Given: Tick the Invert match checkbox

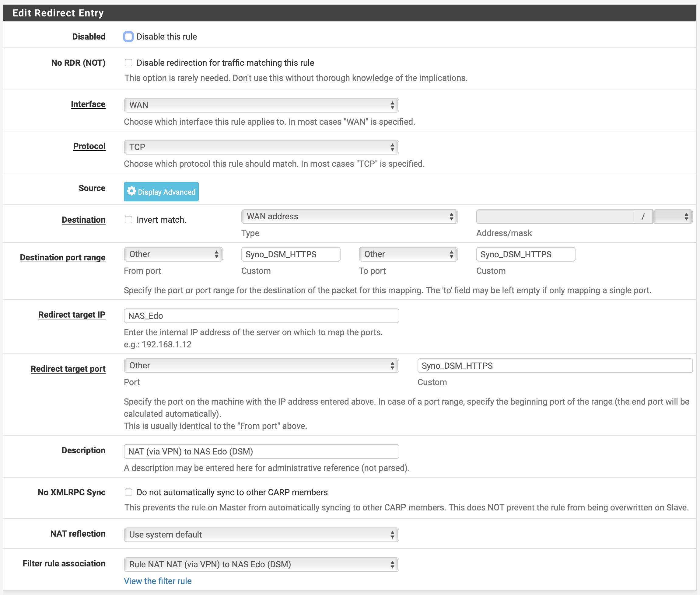Looking at the screenshot, I should 128,220.
